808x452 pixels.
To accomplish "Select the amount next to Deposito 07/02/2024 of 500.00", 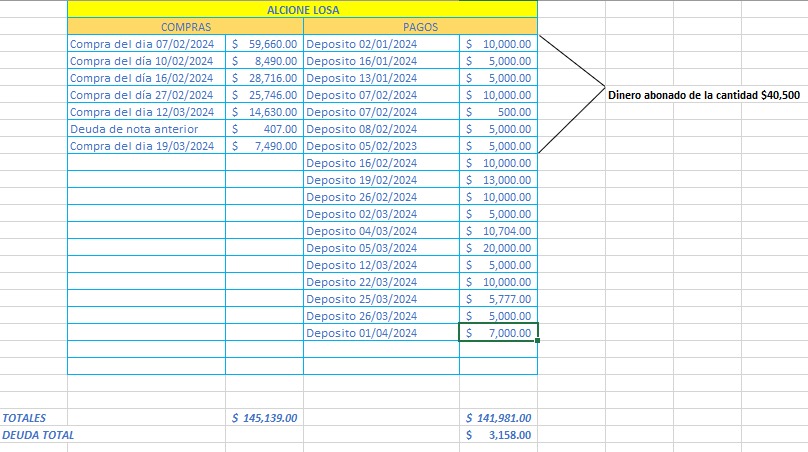I will 498,112.
